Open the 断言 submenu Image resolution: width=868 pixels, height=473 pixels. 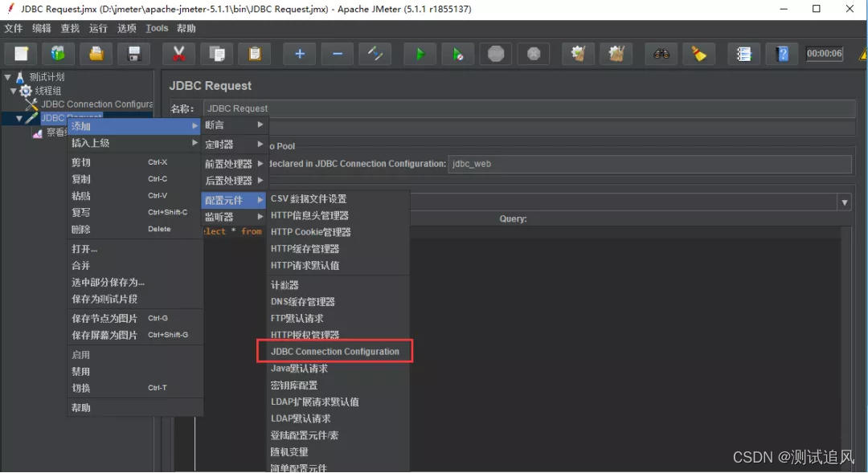click(234, 125)
